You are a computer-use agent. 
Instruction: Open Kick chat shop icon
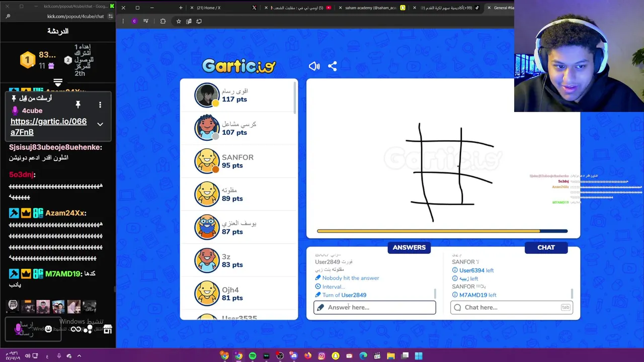pos(108,329)
